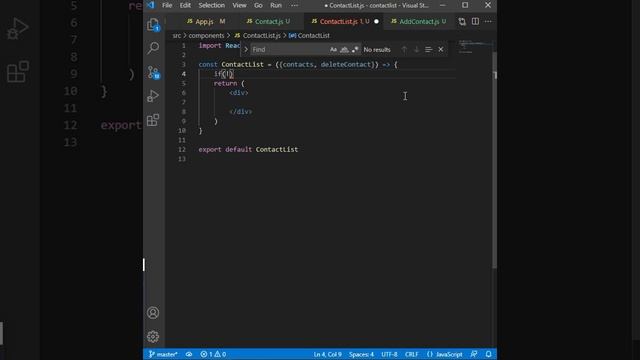The image size is (640, 360).
Task: Open the Explorer view in activity bar
Action: click(x=153, y=24)
